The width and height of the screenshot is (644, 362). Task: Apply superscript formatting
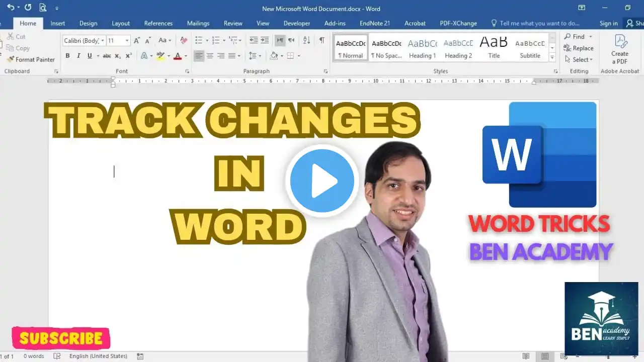[x=129, y=56]
